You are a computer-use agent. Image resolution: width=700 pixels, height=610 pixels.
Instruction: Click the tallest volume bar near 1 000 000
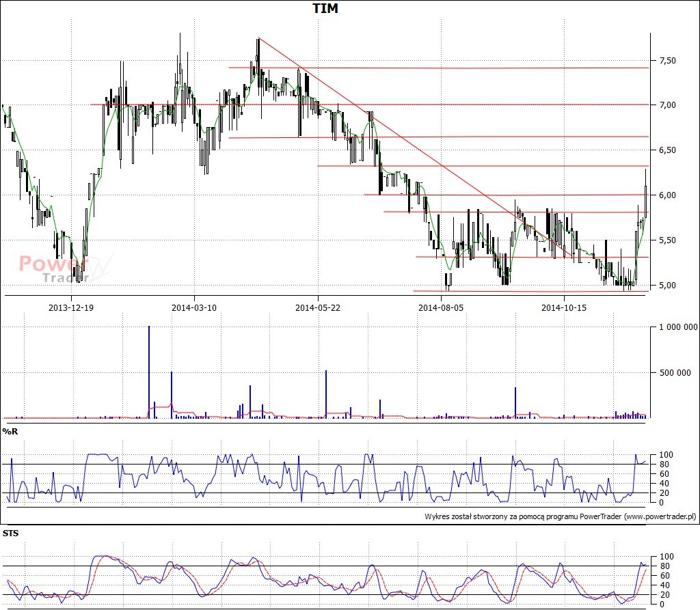point(149,372)
